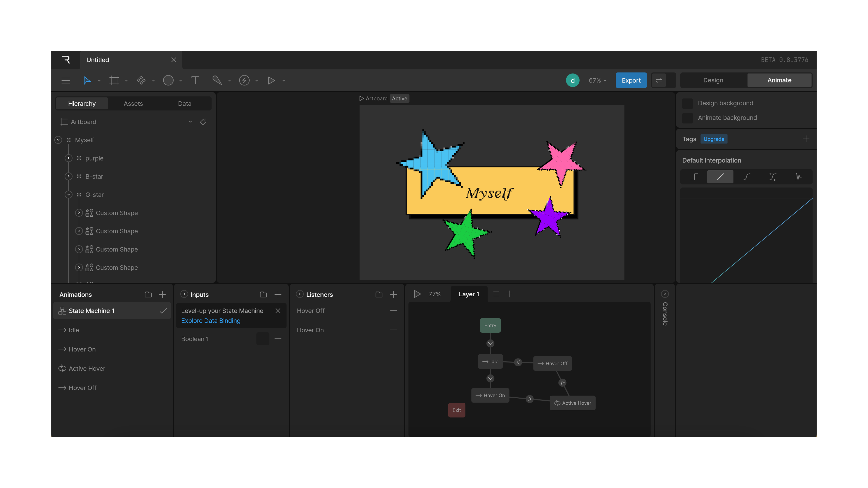This screenshot has height=488, width=868.
Task: Select Cubic interpolation type
Action: click(746, 177)
